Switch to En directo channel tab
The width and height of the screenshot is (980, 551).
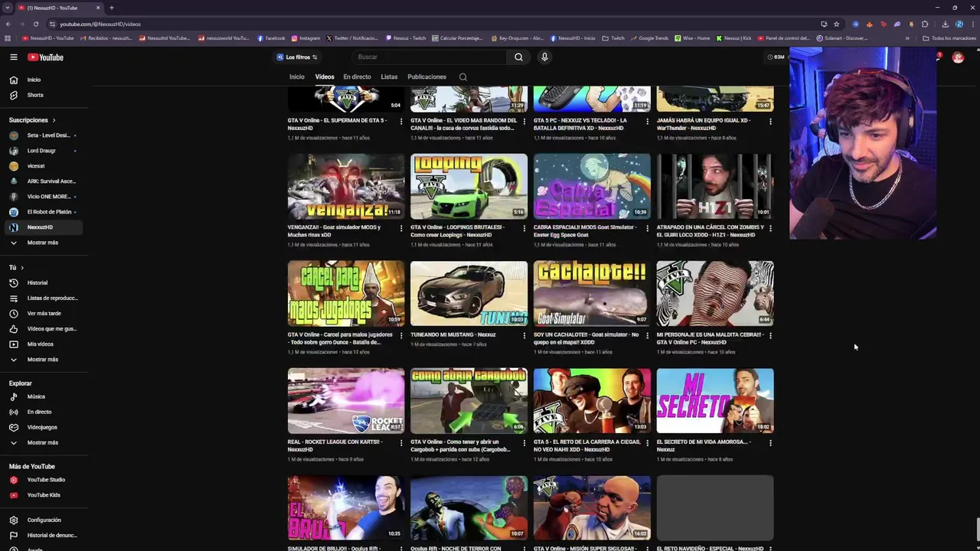click(x=357, y=77)
